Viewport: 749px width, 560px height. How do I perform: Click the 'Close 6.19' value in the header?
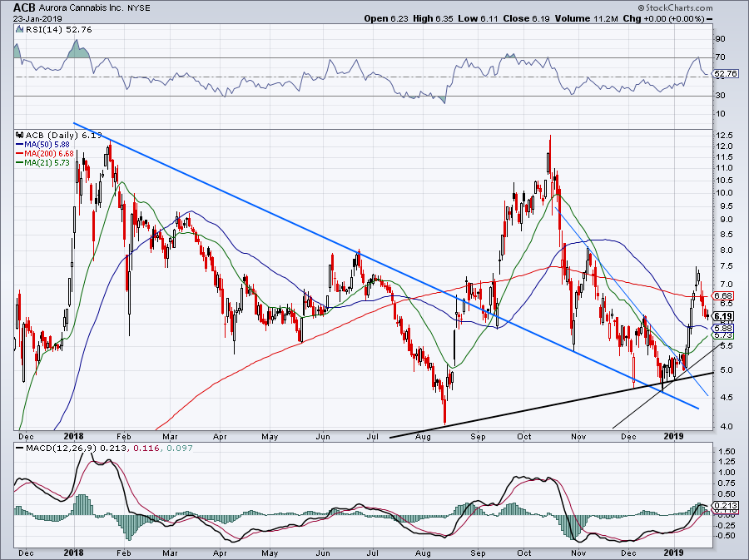[x=526, y=18]
